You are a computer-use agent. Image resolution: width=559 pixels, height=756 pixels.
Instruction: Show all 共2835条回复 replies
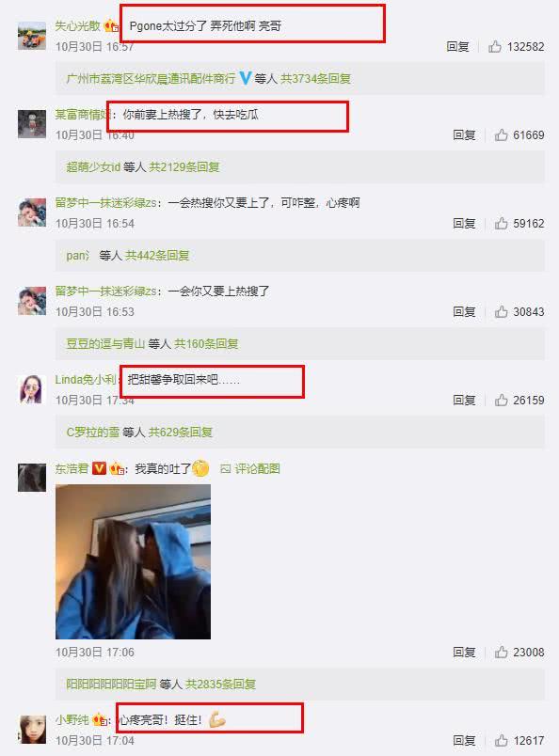click(x=220, y=685)
